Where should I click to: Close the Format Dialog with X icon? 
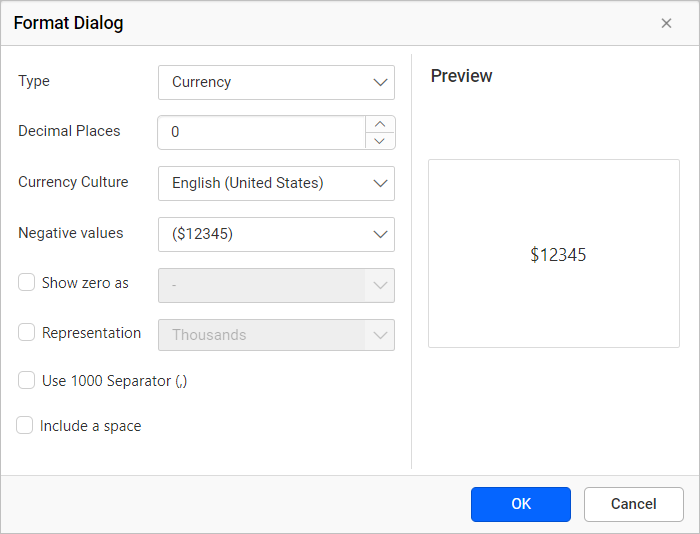pos(666,23)
